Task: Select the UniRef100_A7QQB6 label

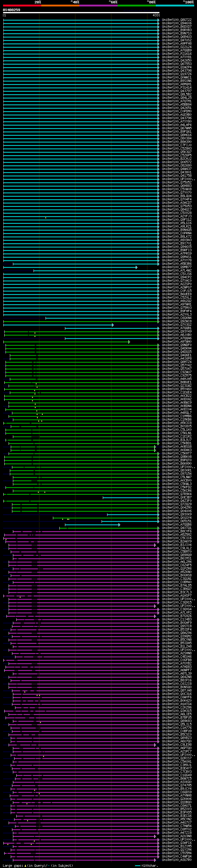Action: point(177,525)
